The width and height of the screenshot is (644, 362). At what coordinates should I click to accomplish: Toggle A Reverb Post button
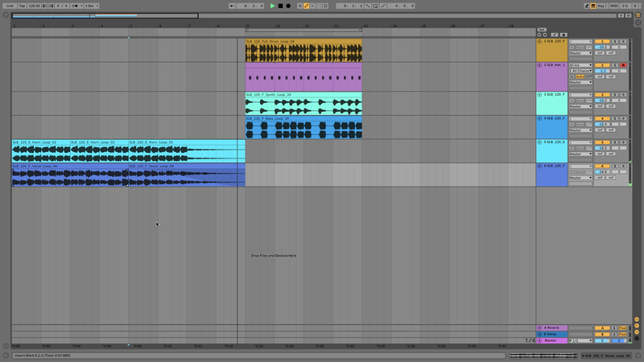[x=622, y=327]
